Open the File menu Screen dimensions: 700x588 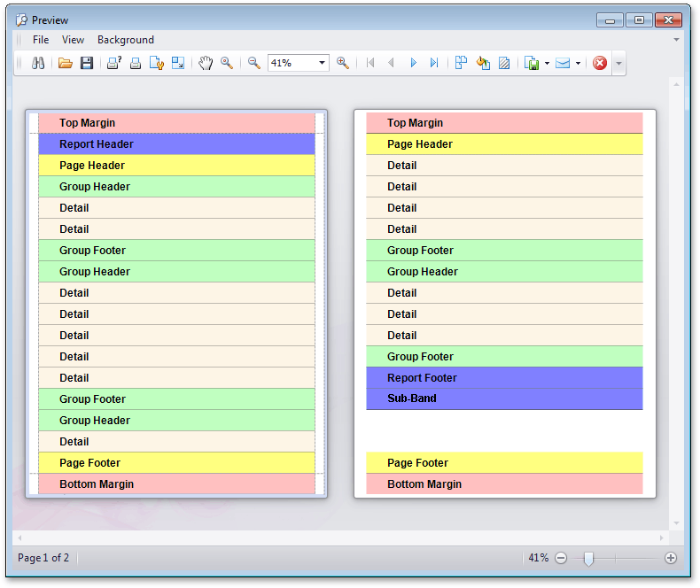tap(41, 40)
